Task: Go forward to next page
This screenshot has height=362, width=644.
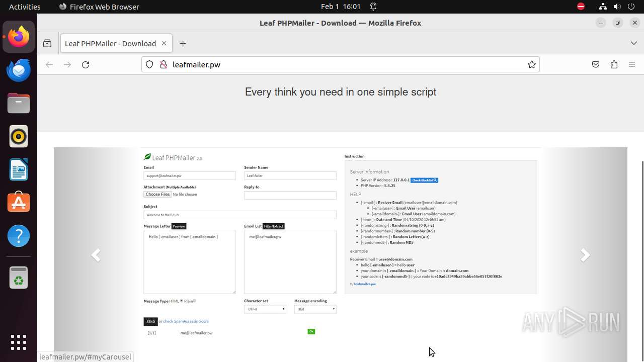Action: tap(67, 64)
